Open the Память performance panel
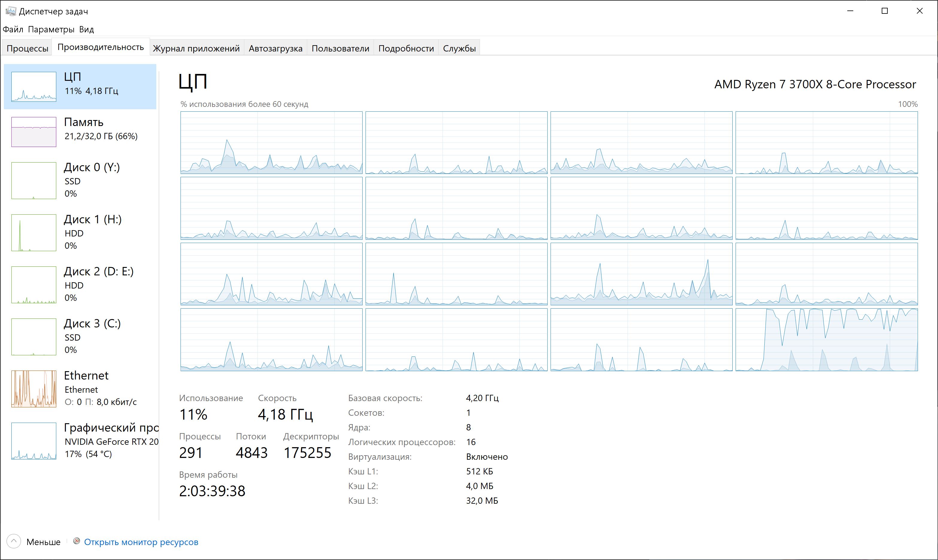The height and width of the screenshot is (560, 938). point(83,129)
